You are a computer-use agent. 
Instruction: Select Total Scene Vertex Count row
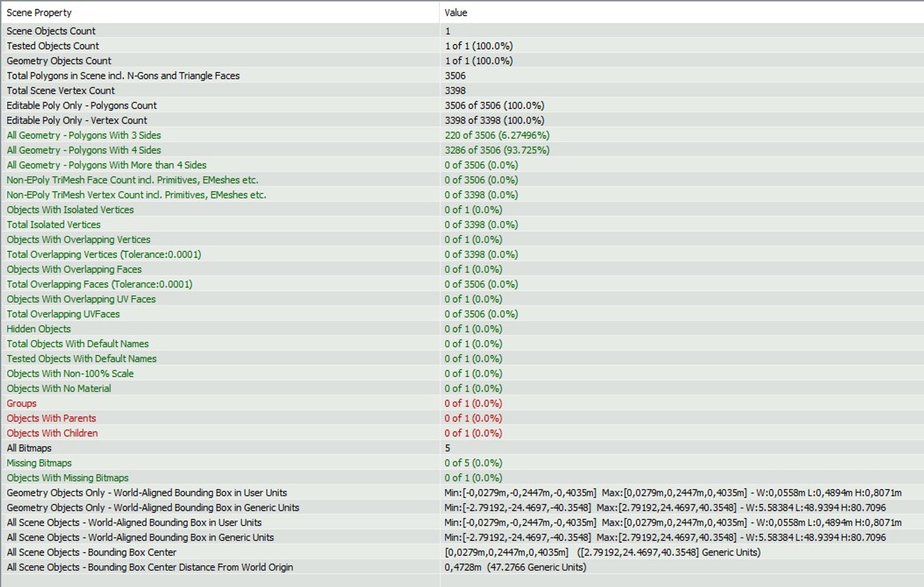(x=462, y=90)
